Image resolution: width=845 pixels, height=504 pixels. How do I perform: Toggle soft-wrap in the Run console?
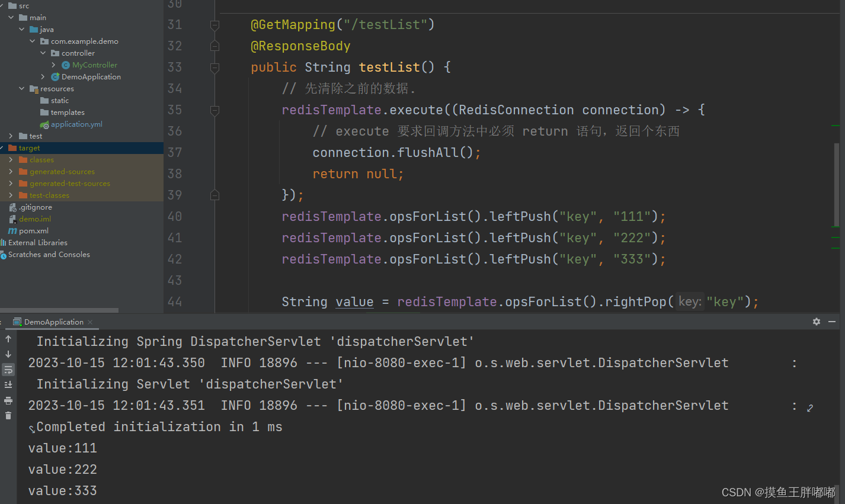pyautogui.click(x=8, y=370)
